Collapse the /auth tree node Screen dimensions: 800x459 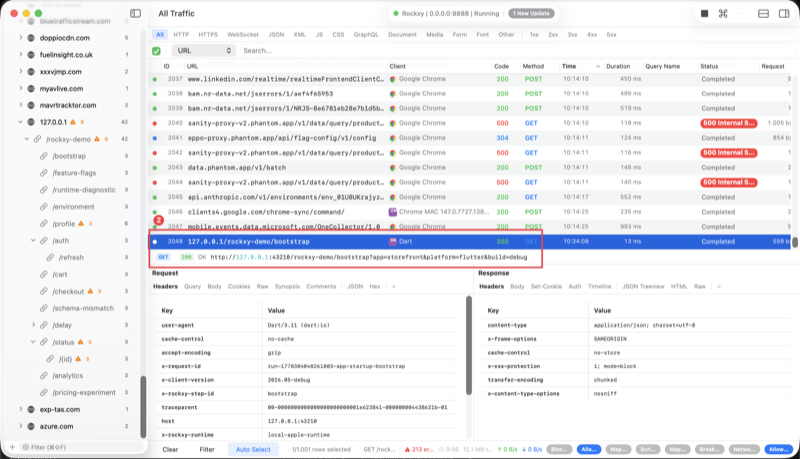33,240
